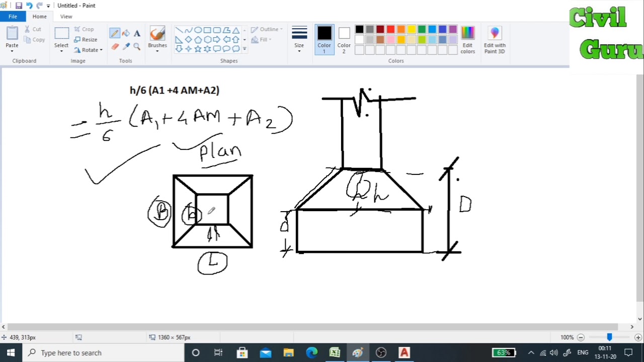Pick the red color swatch
The width and height of the screenshot is (644, 362).
390,30
